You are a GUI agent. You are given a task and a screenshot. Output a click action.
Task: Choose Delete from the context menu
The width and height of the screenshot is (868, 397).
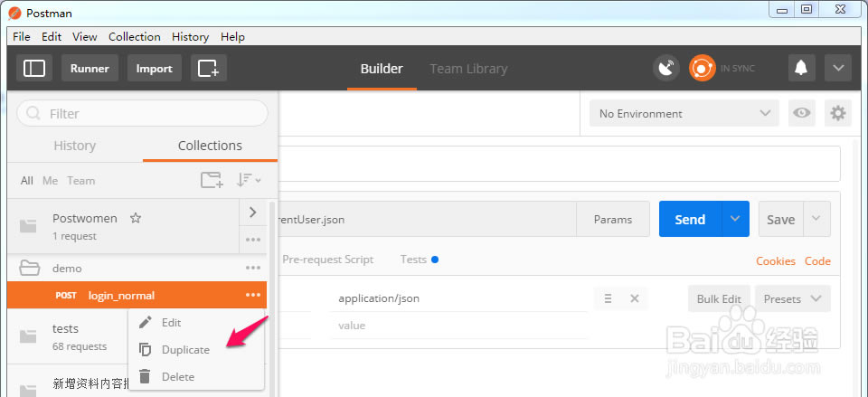196,376
